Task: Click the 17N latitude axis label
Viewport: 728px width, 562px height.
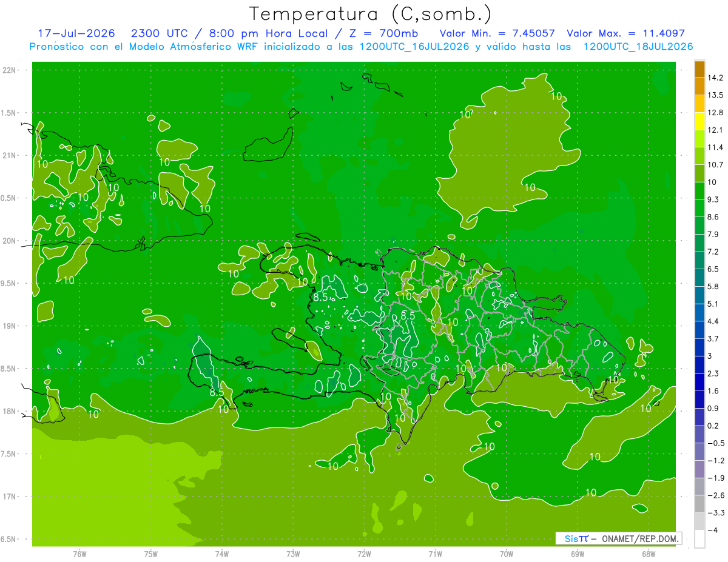Action: (x=10, y=497)
